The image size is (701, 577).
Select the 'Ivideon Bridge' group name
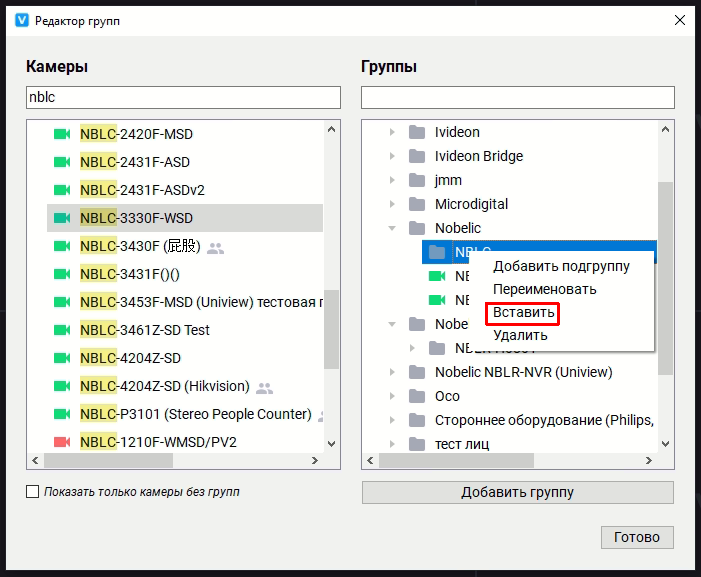click(479, 156)
